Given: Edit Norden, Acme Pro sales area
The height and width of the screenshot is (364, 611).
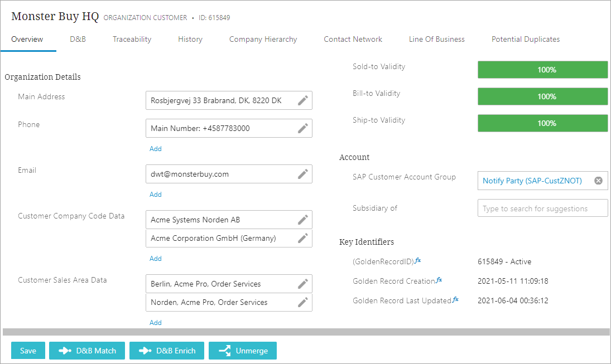Looking at the screenshot, I should [x=302, y=302].
